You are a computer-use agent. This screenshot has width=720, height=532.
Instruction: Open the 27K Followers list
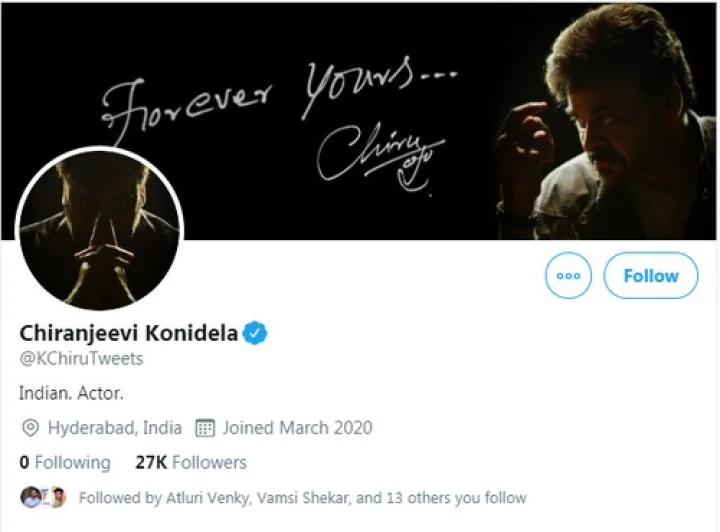190,462
